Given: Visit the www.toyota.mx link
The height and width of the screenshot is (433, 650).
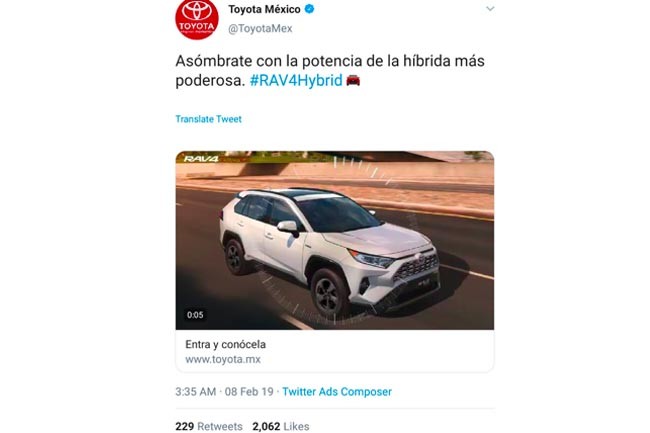Looking at the screenshot, I should 223,360.
